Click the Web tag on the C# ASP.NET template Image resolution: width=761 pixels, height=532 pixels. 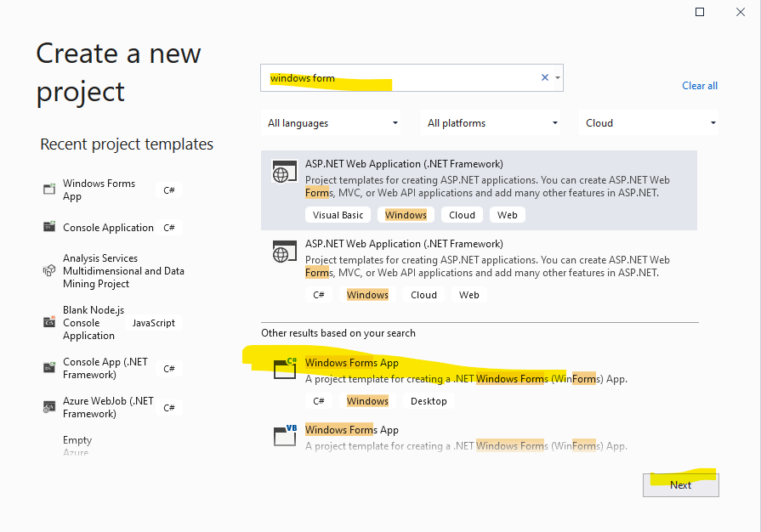click(x=469, y=295)
